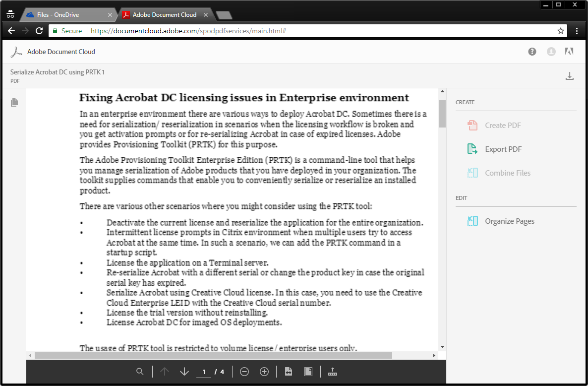Go forward with the browser forward arrow
This screenshot has width=588, height=386.
pyautogui.click(x=25, y=31)
